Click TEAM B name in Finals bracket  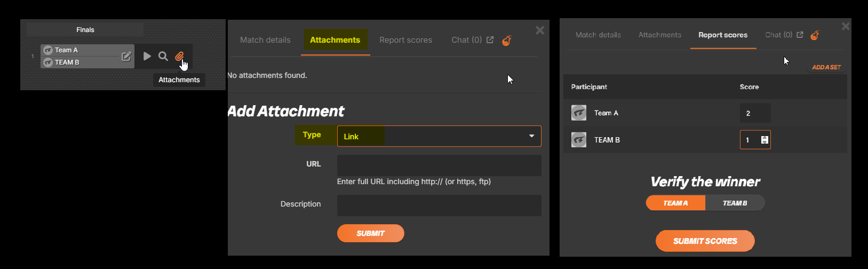point(67,62)
